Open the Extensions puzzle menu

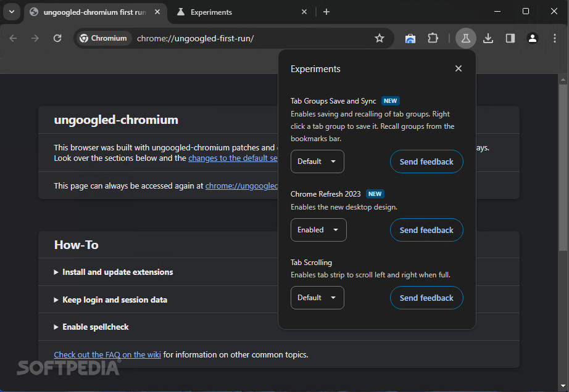(x=433, y=38)
